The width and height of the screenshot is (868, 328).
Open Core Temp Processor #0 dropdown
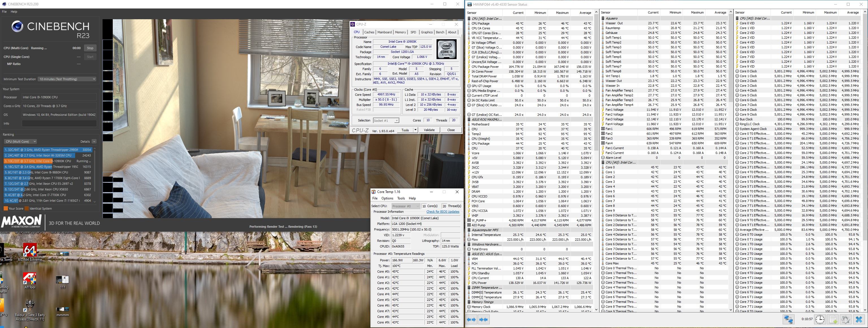[x=406, y=206]
